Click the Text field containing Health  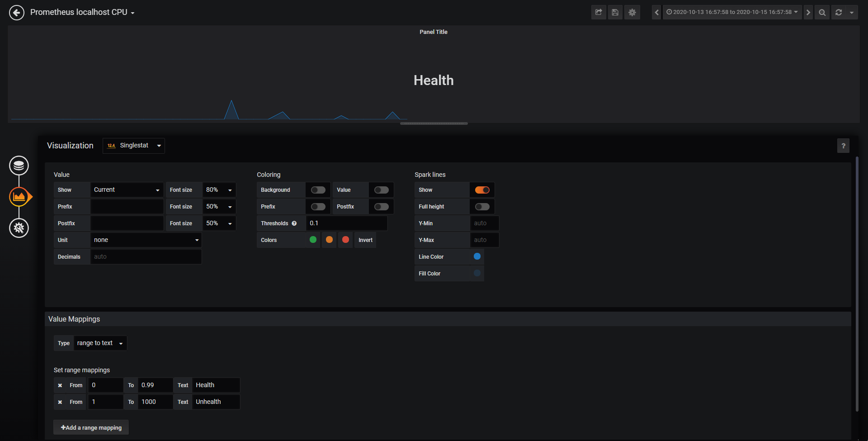point(216,385)
